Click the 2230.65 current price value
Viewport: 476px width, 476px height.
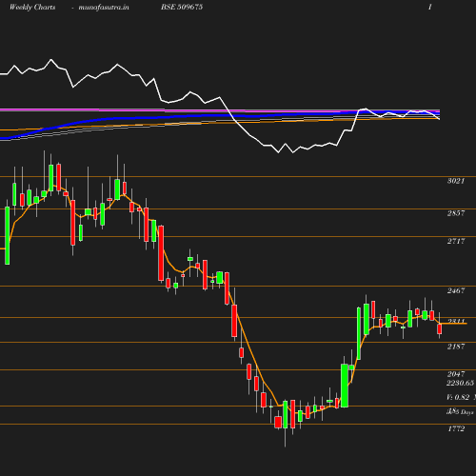tap(460, 383)
